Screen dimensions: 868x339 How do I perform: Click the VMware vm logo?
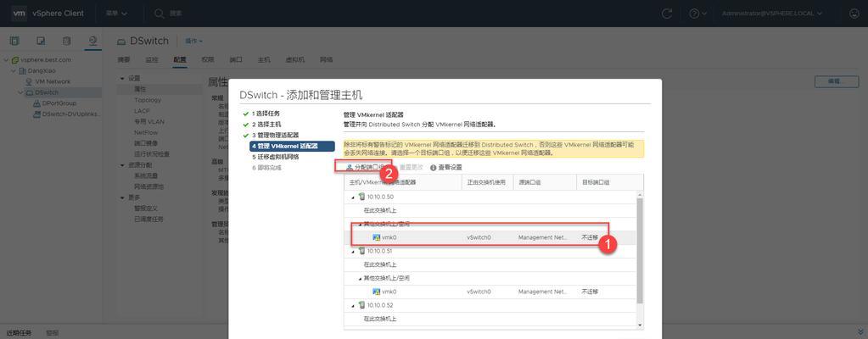pyautogui.click(x=20, y=14)
